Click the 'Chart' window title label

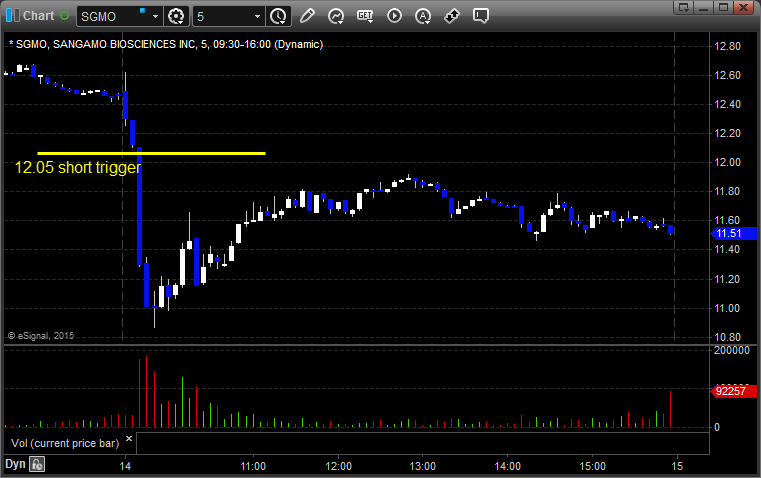pyautogui.click(x=38, y=16)
